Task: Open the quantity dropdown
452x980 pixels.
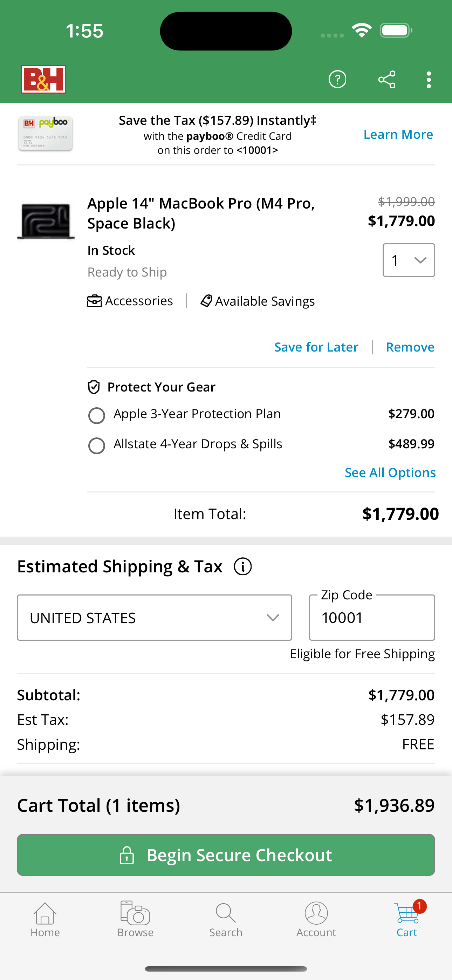Action: point(408,260)
